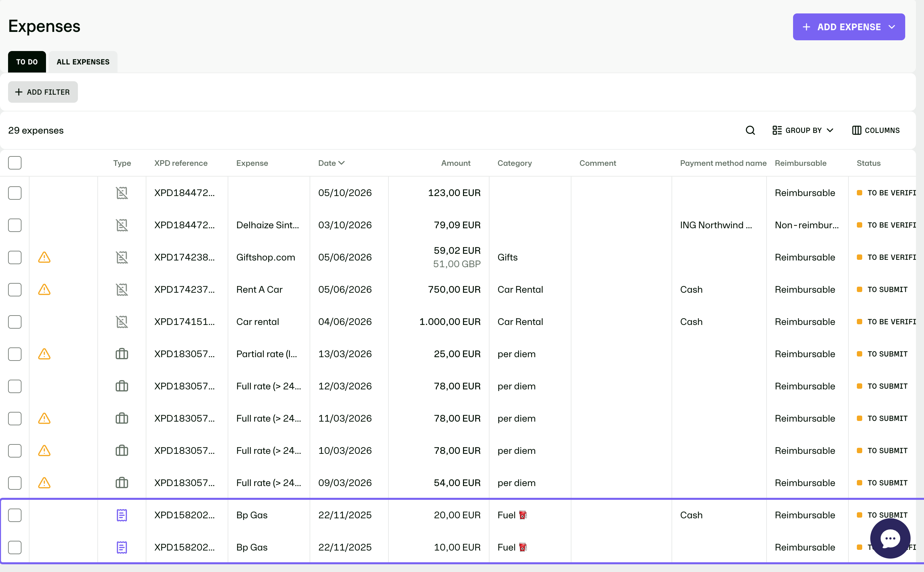This screenshot has height=572, width=924.
Task: Click XPD174151... reference cell
Action: pos(184,322)
